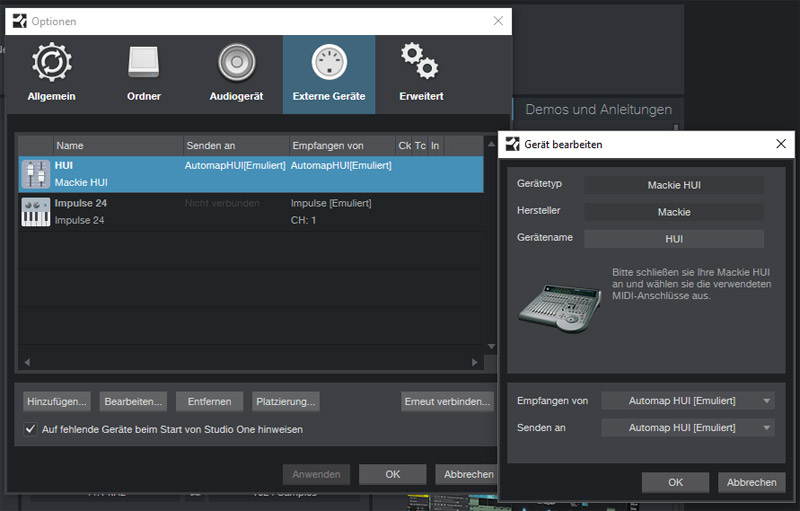Click the Erweitert gears icon
The width and height of the screenshot is (800, 511).
coord(418,63)
